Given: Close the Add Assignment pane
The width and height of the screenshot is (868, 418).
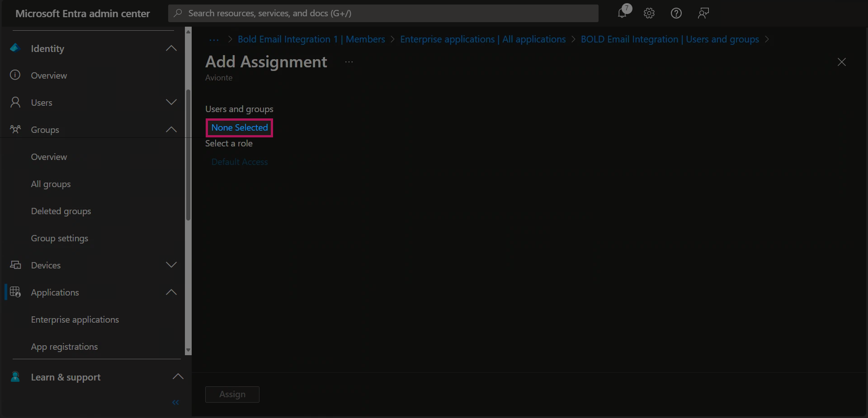Looking at the screenshot, I should (x=841, y=62).
